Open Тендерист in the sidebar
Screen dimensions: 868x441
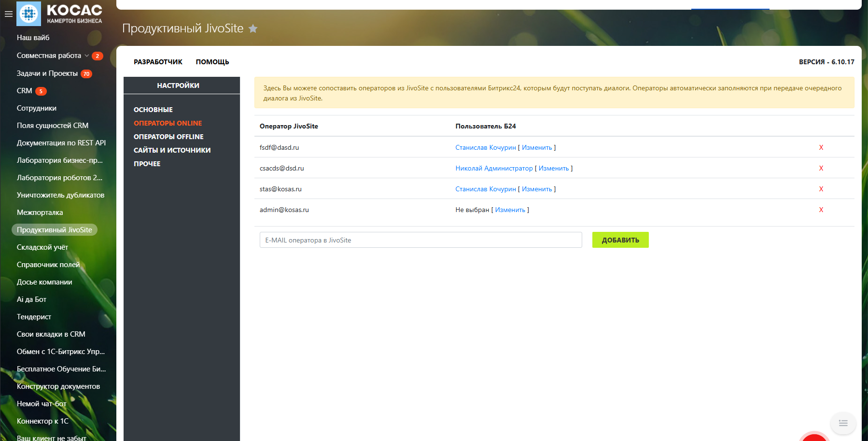coord(34,317)
